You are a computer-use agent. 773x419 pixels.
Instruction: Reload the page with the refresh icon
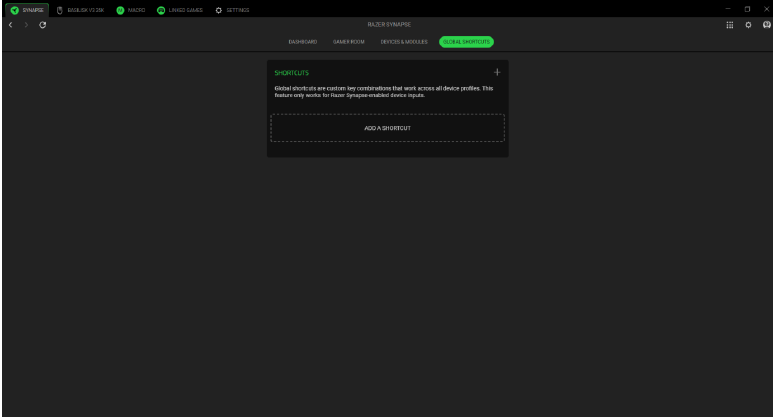point(42,25)
